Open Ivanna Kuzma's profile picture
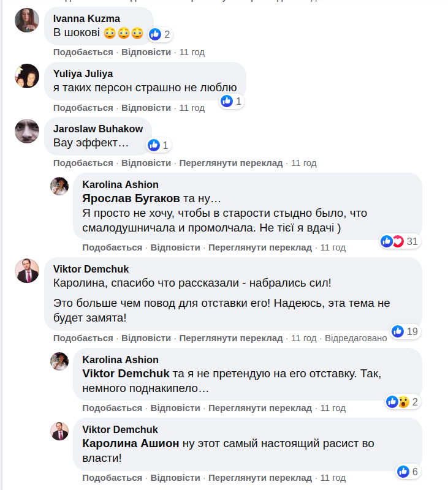The image size is (448, 490). pos(27,20)
